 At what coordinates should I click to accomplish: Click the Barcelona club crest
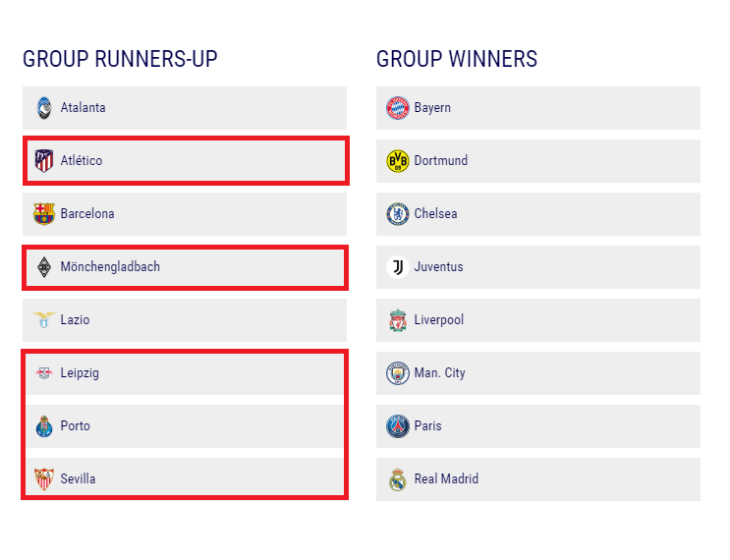pos(44,214)
